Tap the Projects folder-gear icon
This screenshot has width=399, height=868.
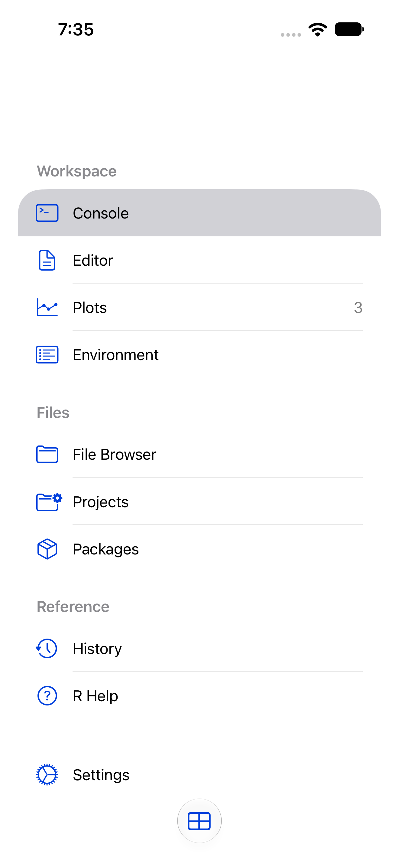(x=49, y=502)
